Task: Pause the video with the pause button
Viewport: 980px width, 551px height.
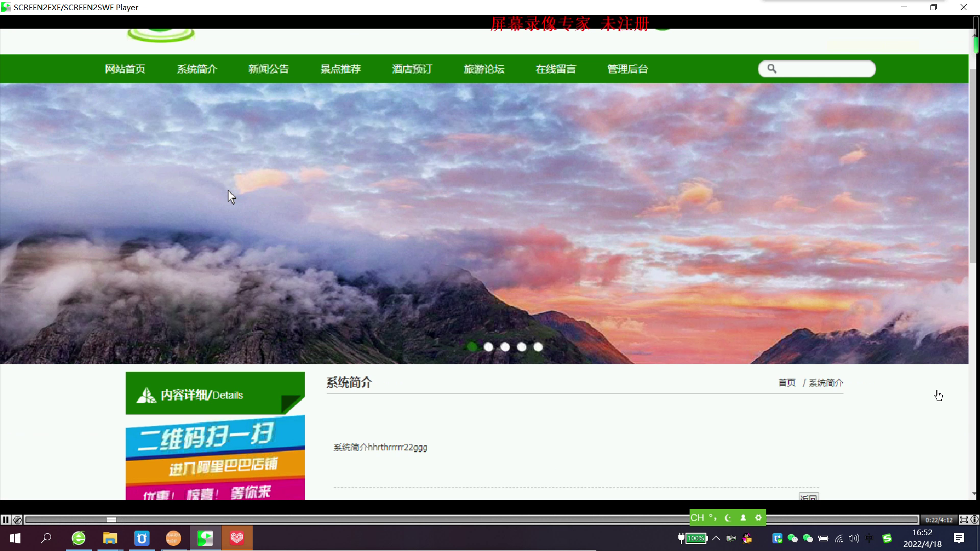Action: click(6, 519)
